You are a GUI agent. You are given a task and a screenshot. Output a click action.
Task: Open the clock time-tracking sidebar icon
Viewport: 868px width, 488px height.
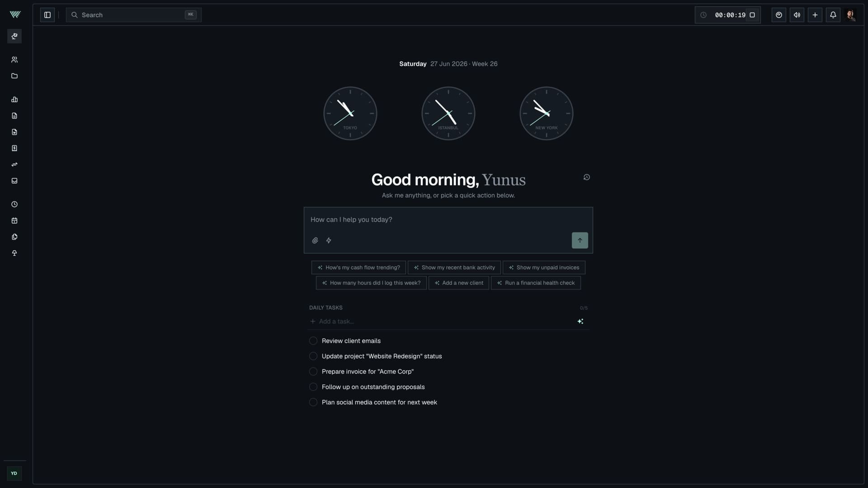click(14, 204)
